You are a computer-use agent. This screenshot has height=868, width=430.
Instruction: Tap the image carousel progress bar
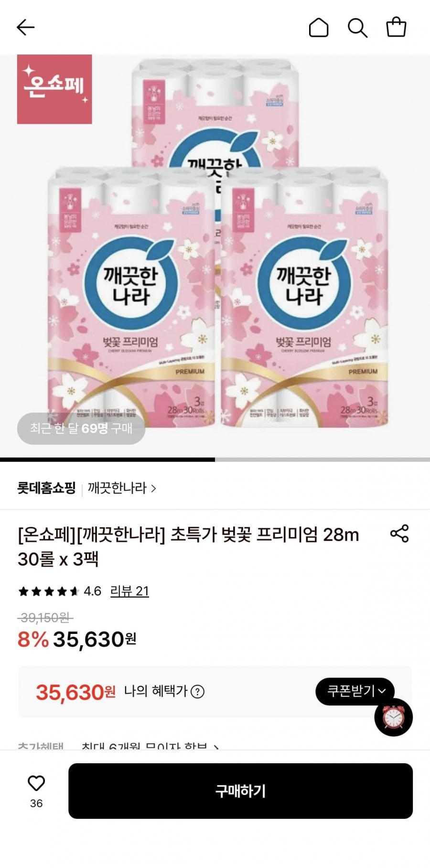215,460
